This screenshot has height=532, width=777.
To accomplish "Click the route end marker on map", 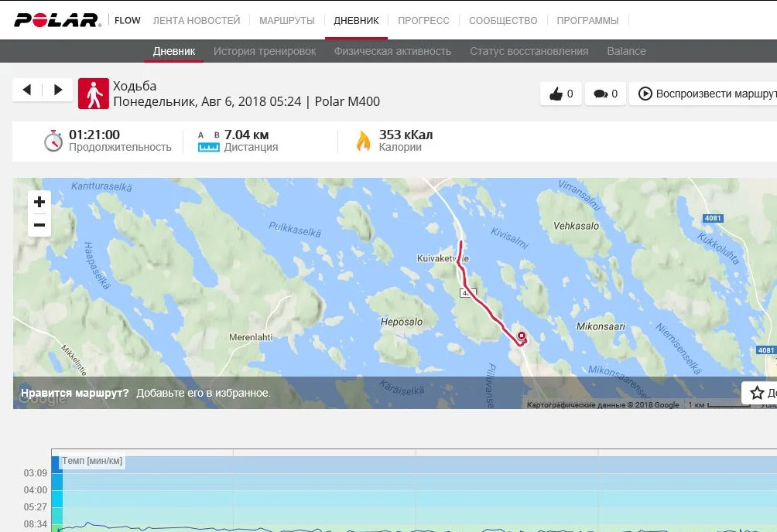I will tap(522, 336).
